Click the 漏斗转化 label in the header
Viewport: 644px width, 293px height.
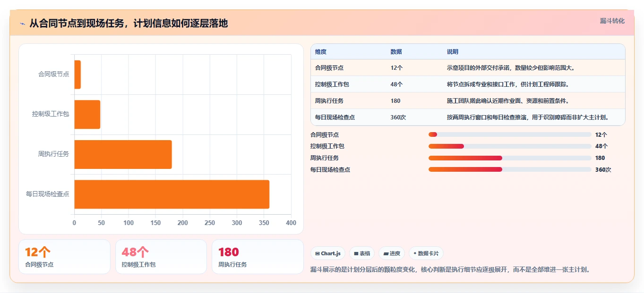612,21
